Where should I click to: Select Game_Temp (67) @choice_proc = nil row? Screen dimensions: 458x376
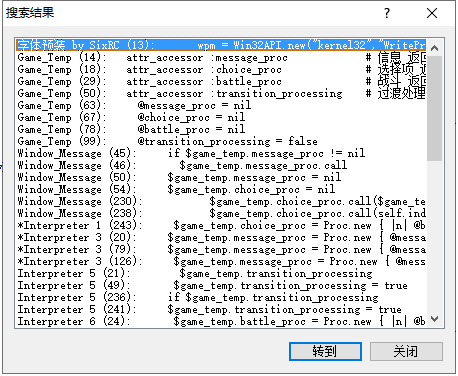[221, 117]
